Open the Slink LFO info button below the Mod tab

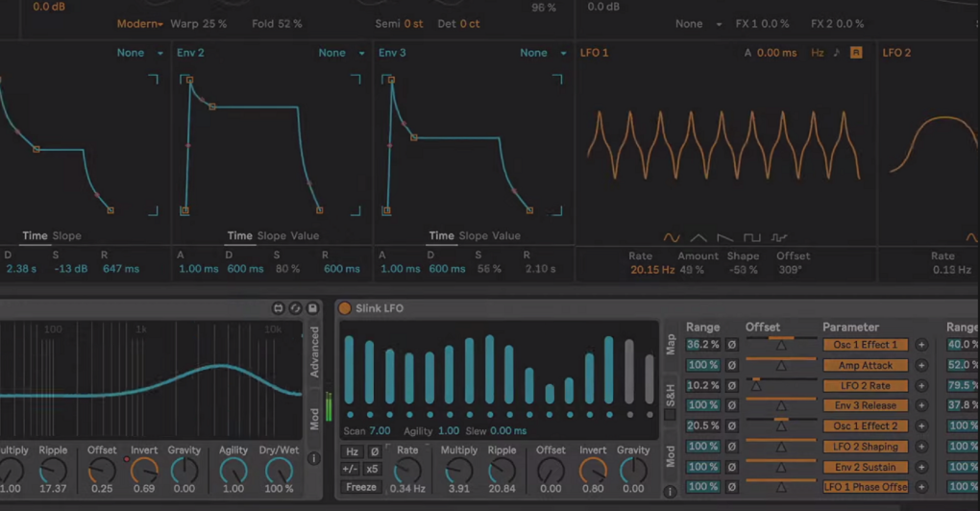click(x=670, y=492)
